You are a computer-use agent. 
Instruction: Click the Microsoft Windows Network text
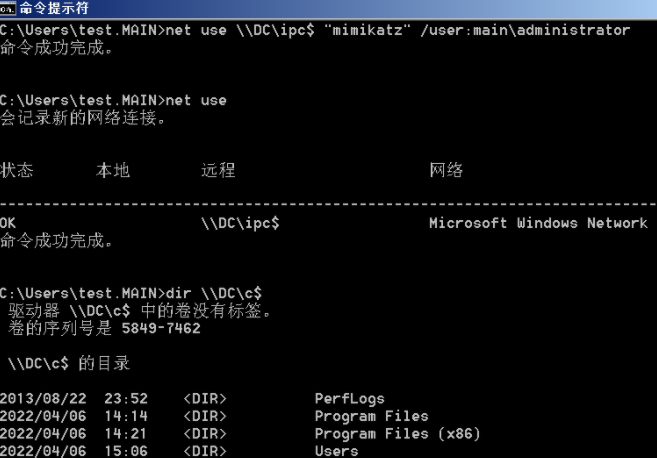[538, 223]
